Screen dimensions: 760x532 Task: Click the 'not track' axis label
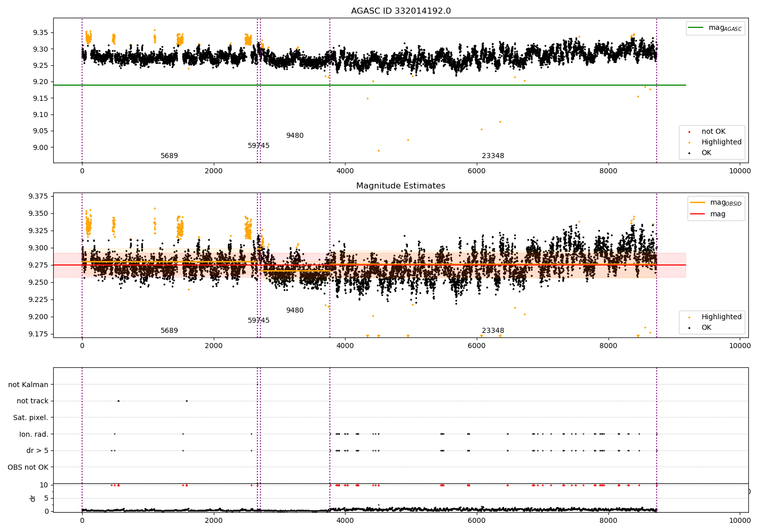point(32,401)
